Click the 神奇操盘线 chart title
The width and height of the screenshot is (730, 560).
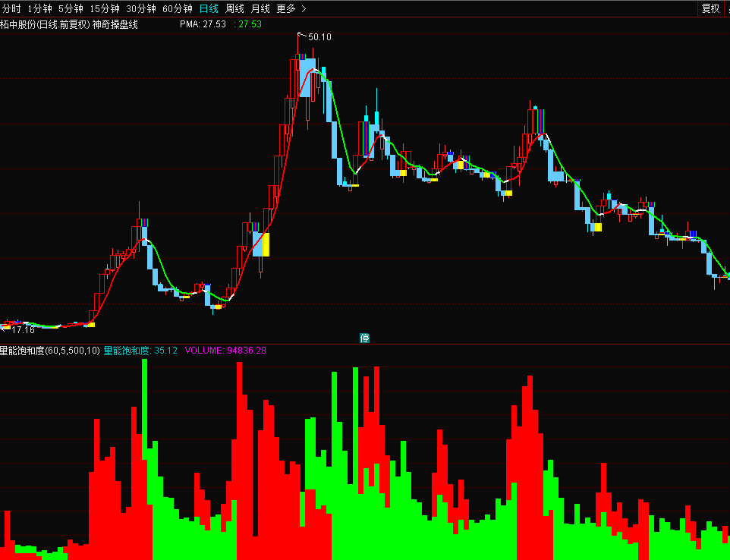[115, 24]
